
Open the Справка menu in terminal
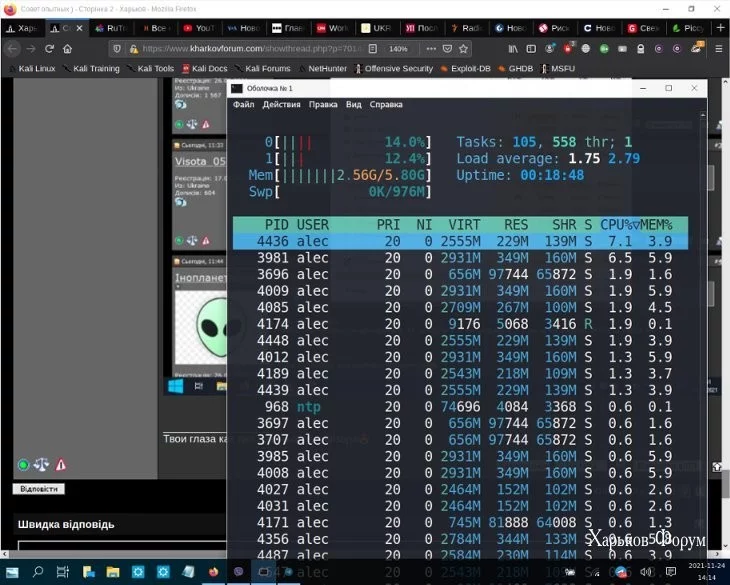point(386,104)
